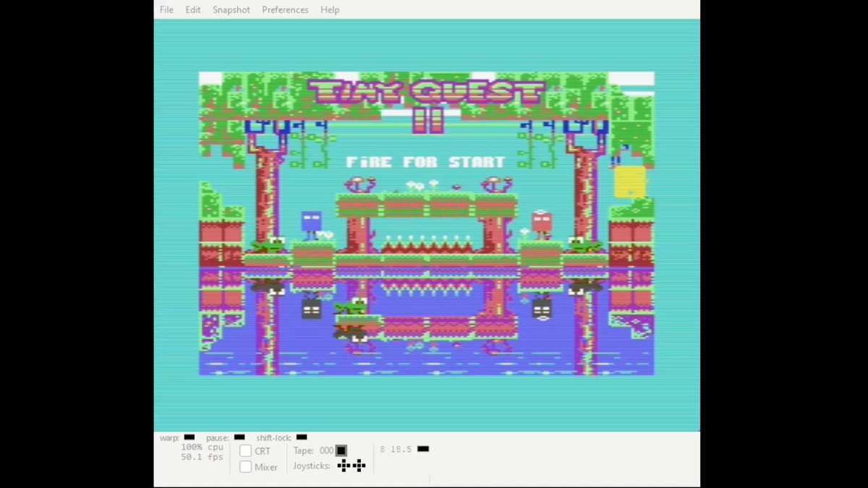Open the File menu
Viewport: 868px width, 488px height.
[166, 9]
